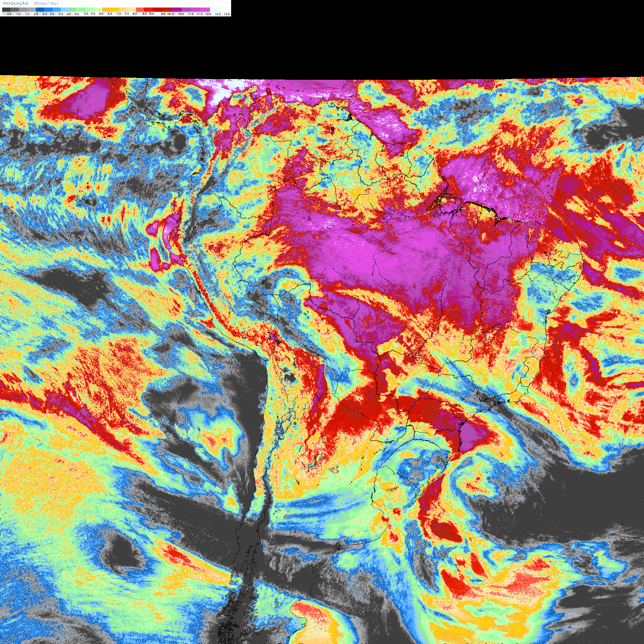Click the 9.0 legend value

[x=152, y=14]
